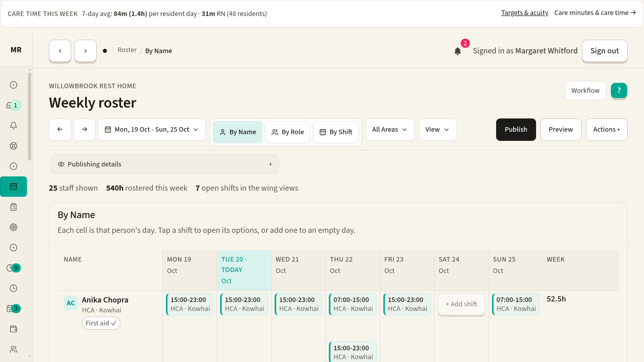
Task: Click the Publish button
Action: pos(516,130)
